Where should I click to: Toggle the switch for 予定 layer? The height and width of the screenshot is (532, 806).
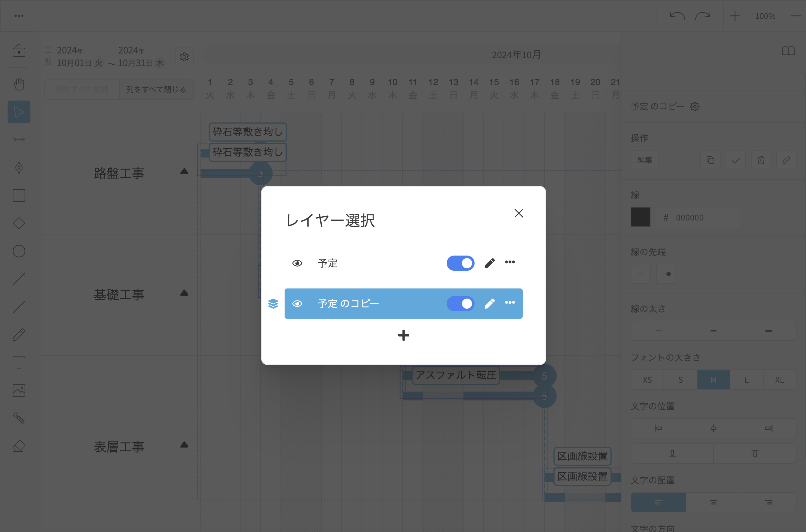460,263
